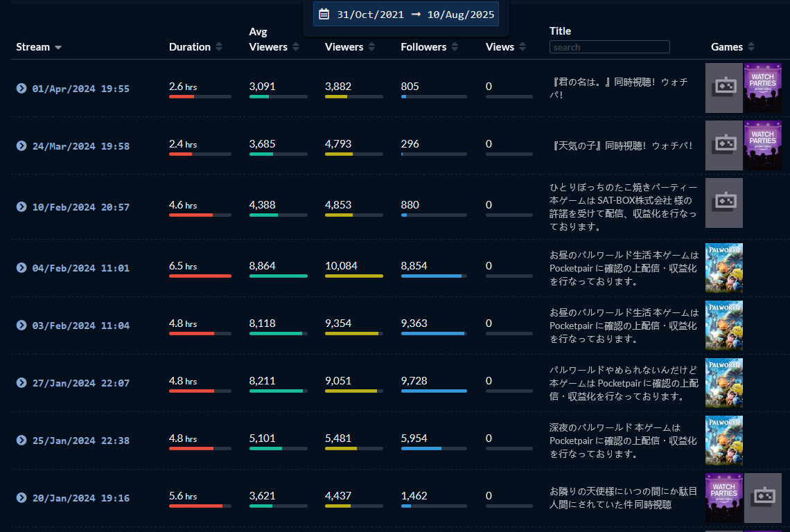This screenshot has width=790, height=532.
Task: Expand the 24/Mar/2024 19:58 stream row
Action: [21, 145]
